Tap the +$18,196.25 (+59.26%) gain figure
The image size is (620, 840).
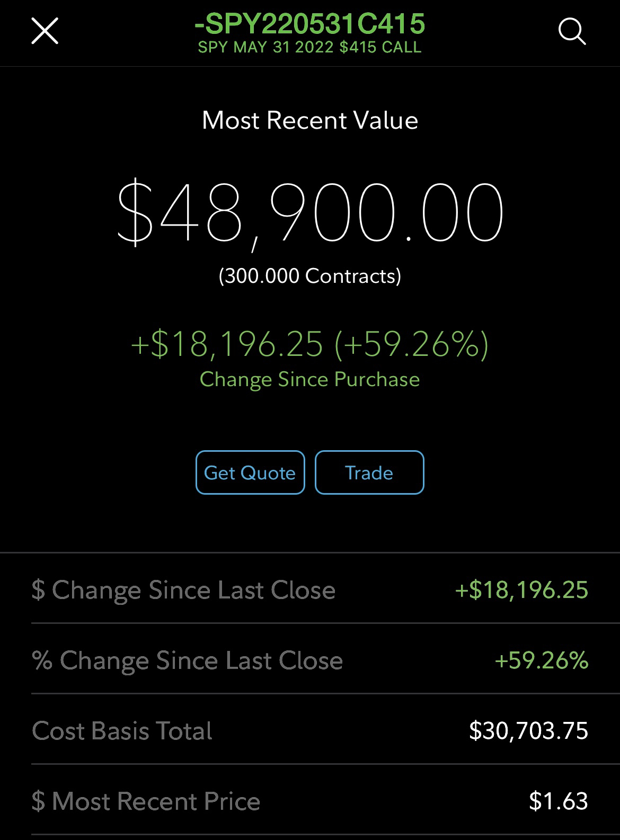pyautogui.click(x=310, y=344)
